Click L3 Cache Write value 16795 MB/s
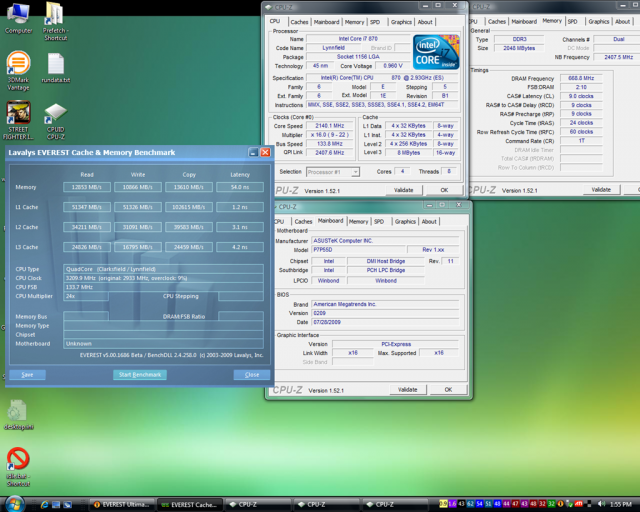This screenshot has height=512, width=640. click(138, 247)
